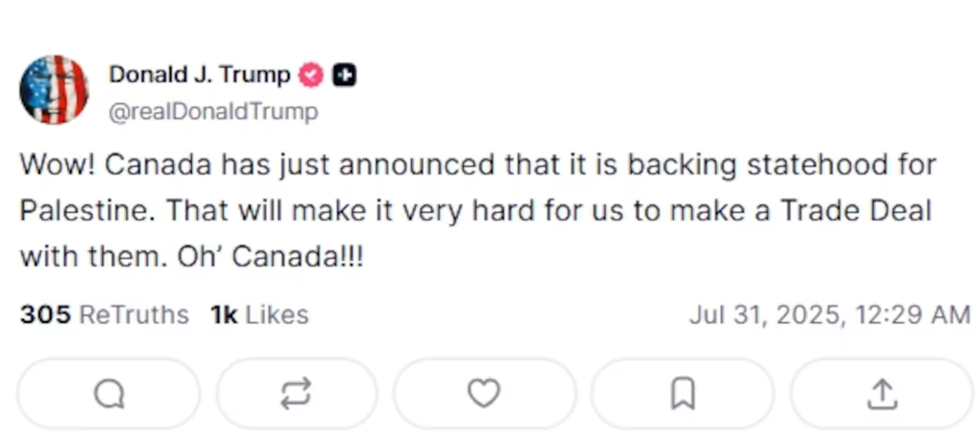The width and height of the screenshot is (980, 446).
Task: Open the Donald J. Trump display name
Action: point(199,74)
